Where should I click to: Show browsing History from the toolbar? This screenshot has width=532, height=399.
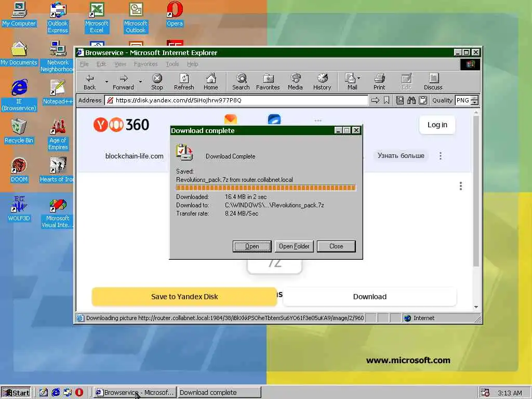pyautogui.click(x=322, y=82)
